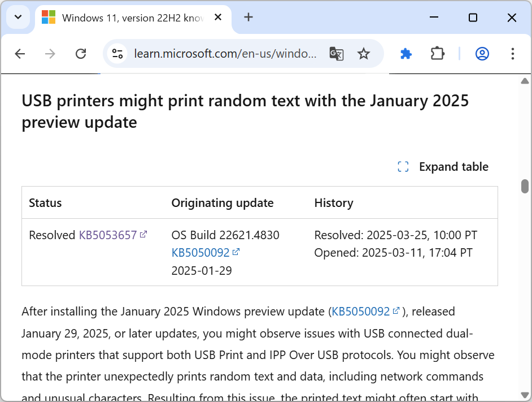Open the KB5050092 link in the paragraph
Screen dimensions: 532x402
pos(361,312)
